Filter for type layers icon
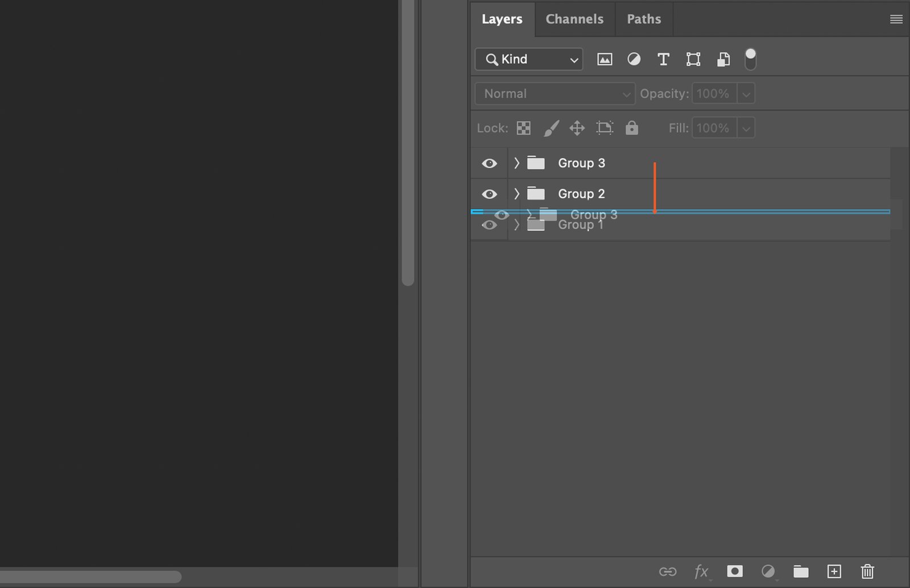The image size is (910, 588). pyautogui.click(x=663, y=59)
